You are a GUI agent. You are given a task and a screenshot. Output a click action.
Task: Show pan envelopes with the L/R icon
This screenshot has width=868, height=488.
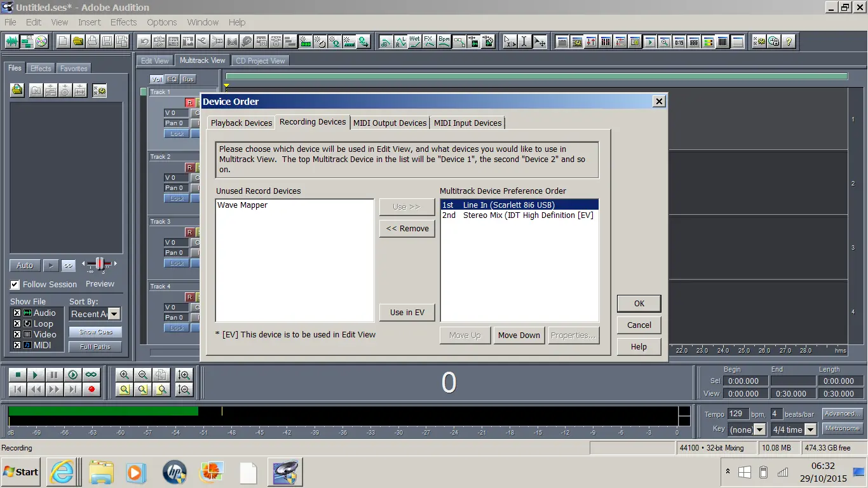point(400,42)
